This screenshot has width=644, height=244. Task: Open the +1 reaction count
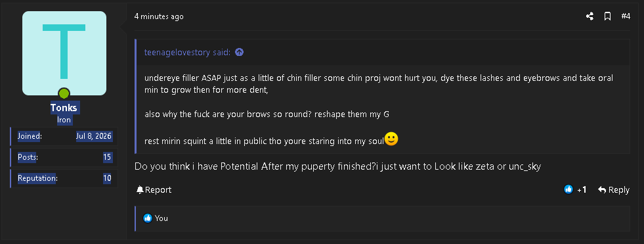[582, 189]
